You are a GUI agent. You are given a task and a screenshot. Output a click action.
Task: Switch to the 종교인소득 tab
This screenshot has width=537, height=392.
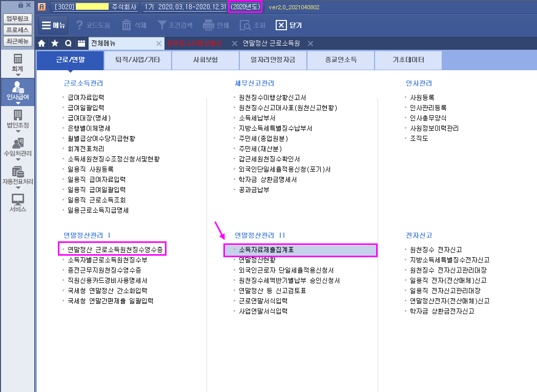(341, 60)
